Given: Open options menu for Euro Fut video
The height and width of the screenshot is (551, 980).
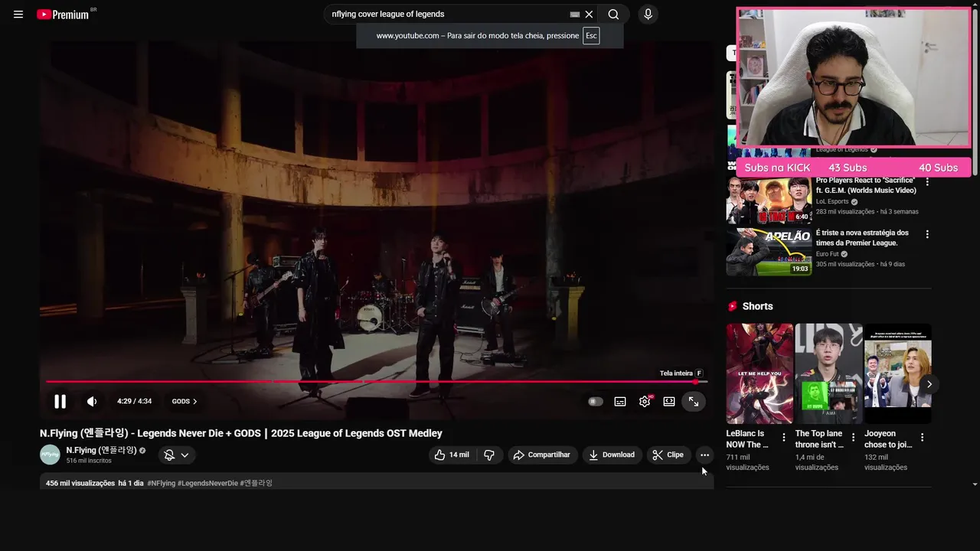Looking at the screenshot, I should click(x=927, y=234).
